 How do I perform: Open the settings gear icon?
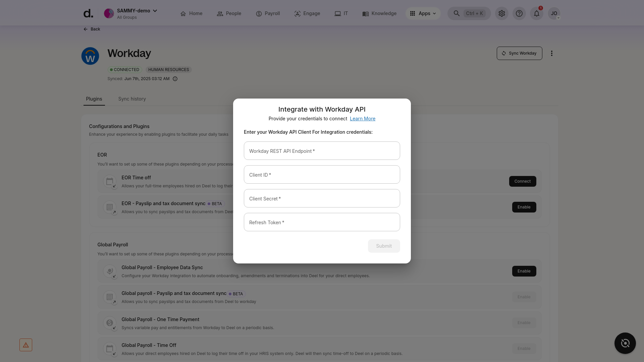pos(502,13)
